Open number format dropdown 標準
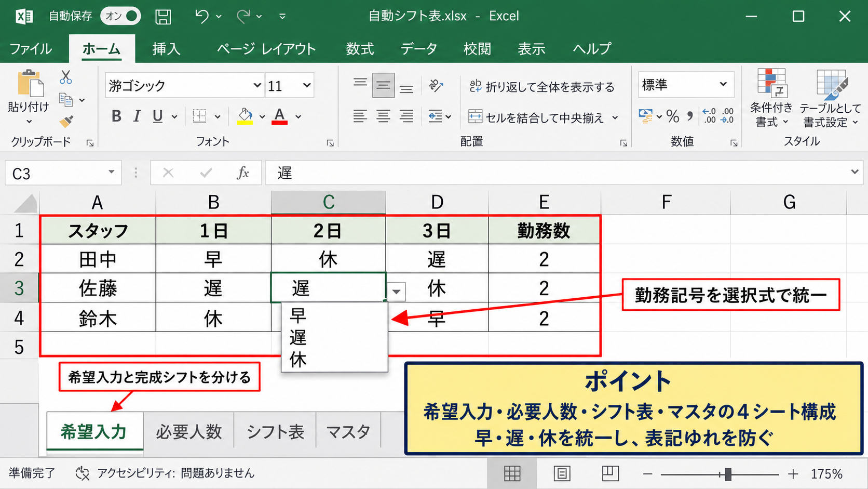This screenshot has height=489, width=868. coord(723,84)
